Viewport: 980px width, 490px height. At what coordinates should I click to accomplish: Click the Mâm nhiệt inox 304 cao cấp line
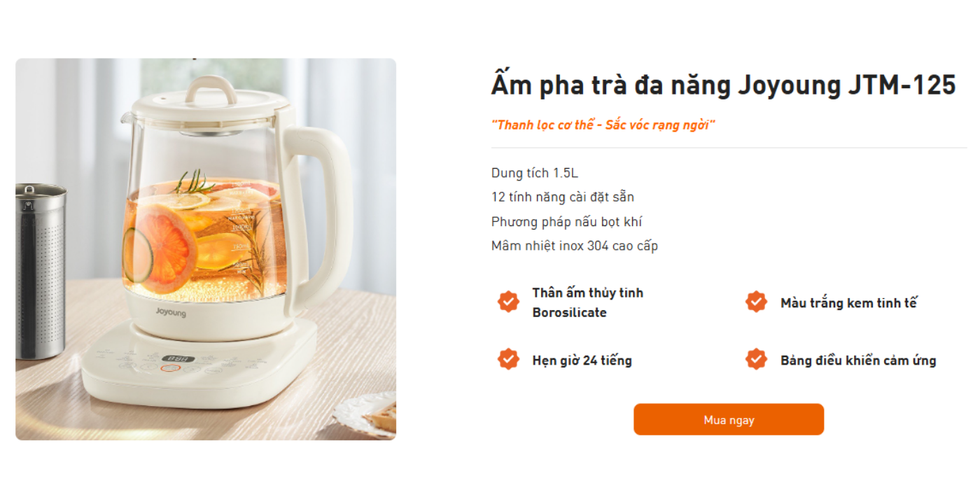click(x=574, y=246)
